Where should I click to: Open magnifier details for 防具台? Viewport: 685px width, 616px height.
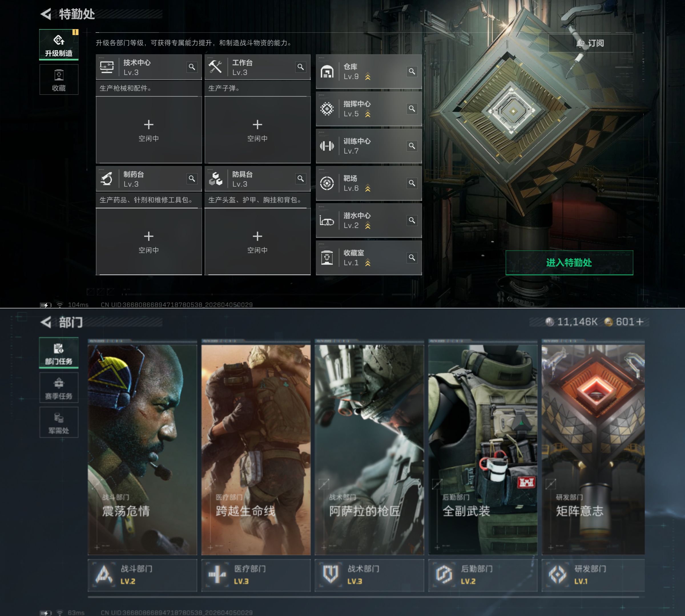click(300, 178)
